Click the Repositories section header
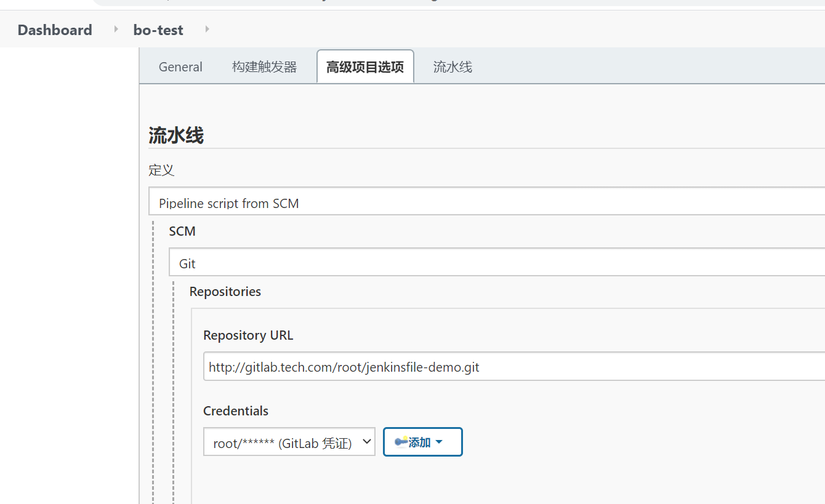Screen dimensions: 825x504 pos(225,291)
